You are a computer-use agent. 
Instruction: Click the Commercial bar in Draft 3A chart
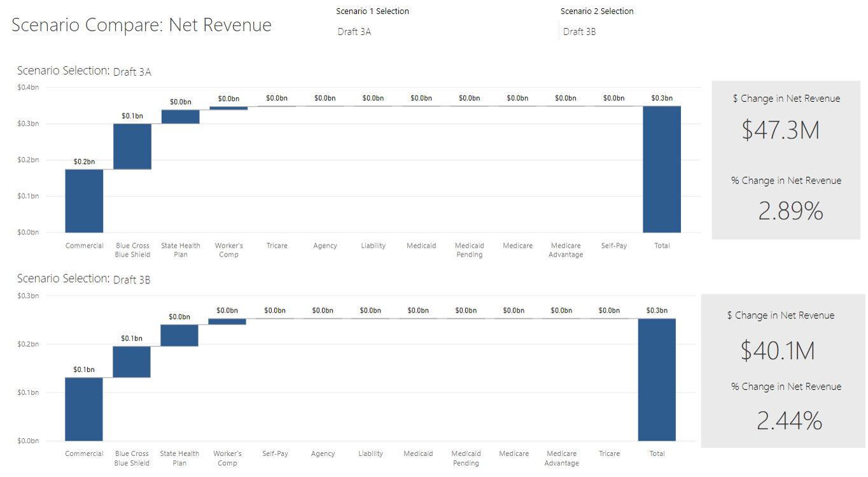[84, 201]
